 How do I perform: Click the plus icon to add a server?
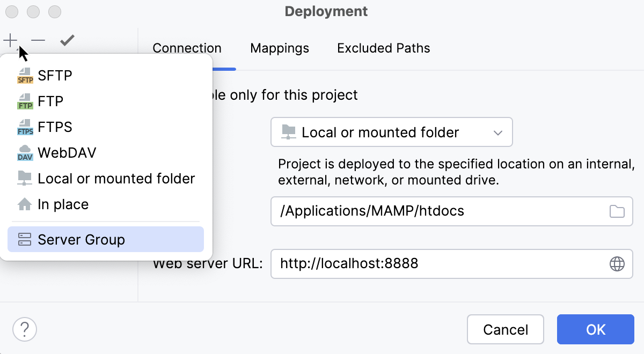[10, 40]
